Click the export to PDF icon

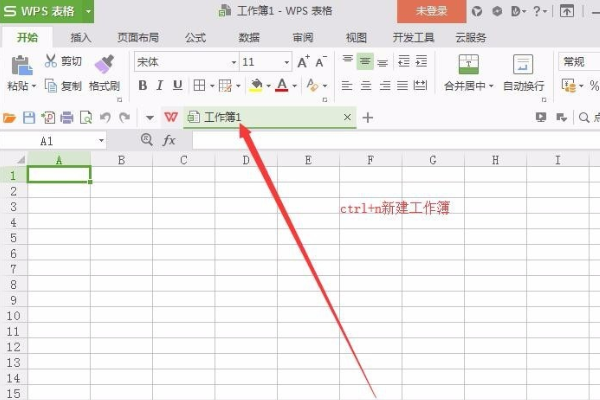click(x=48, y=118)
